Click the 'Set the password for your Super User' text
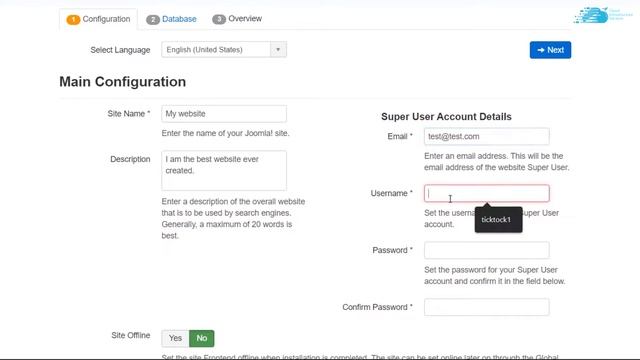 point(494,276)
